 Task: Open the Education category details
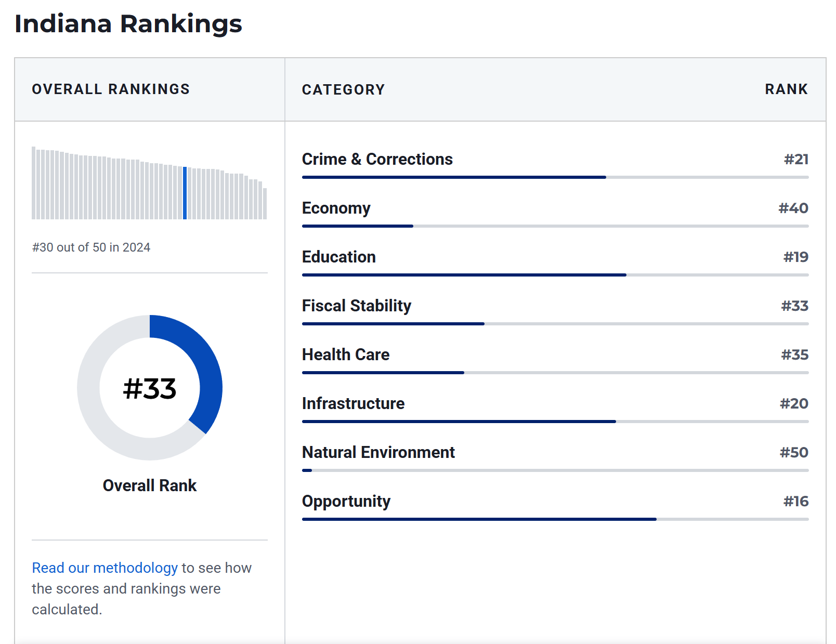338,257
